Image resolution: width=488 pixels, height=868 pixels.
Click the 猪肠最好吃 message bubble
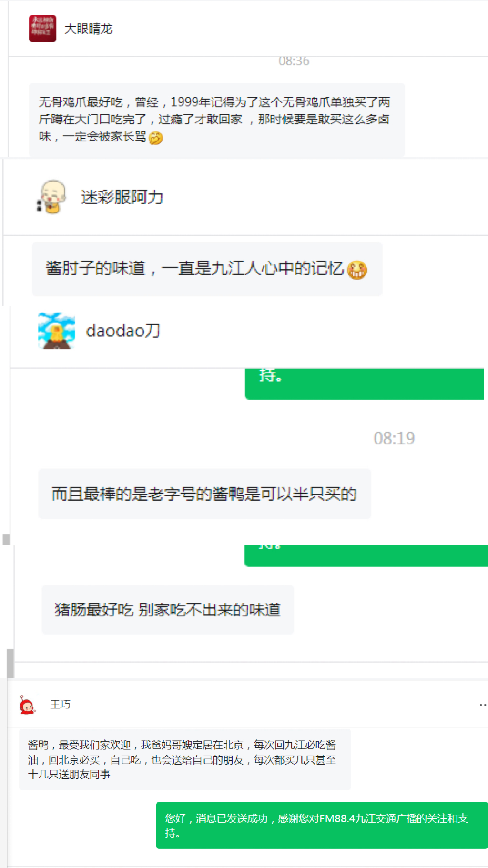(168, 610)
